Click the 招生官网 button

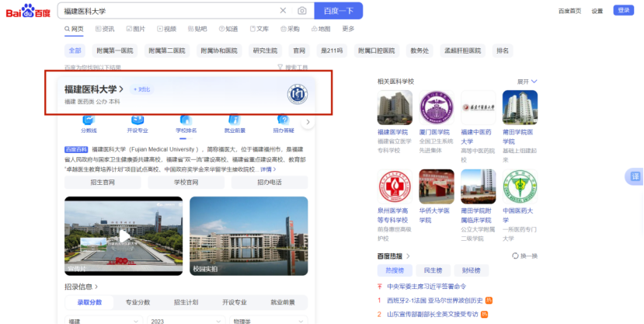[x=103, y=183]
